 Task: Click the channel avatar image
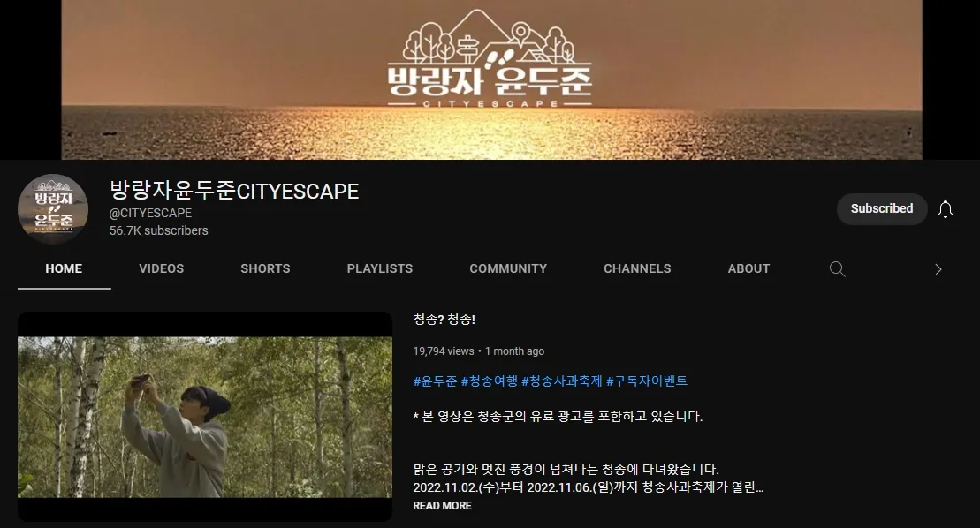coord(53,209)
